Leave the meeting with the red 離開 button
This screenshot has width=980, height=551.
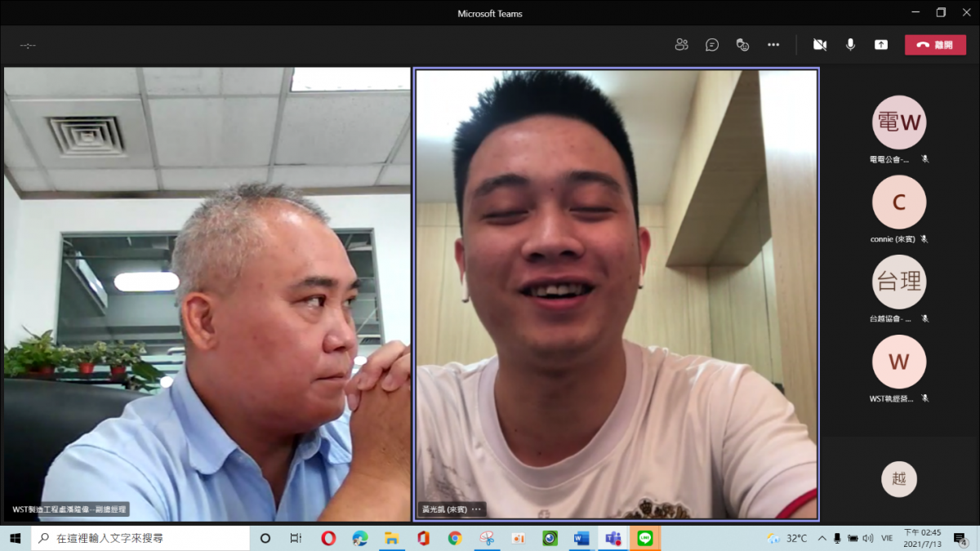point(935,45)
